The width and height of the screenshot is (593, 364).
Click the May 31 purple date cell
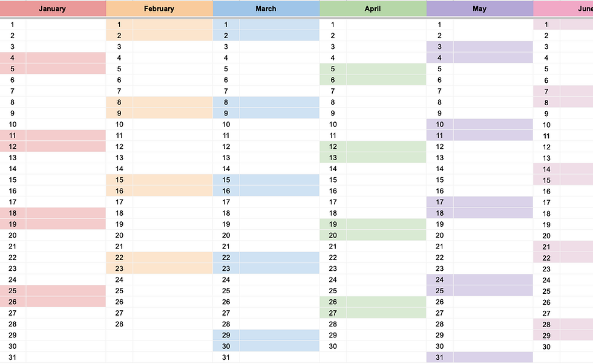(439, 357)
